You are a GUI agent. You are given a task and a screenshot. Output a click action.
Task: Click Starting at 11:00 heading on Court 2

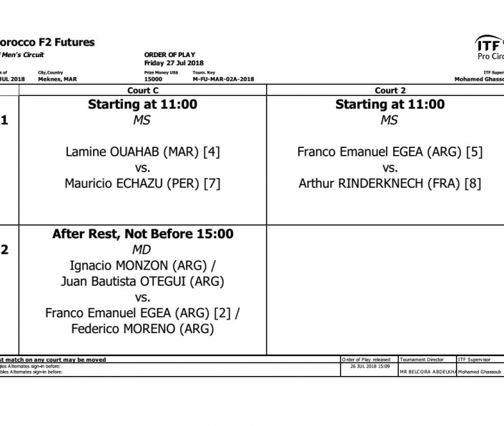[x=390, y=104]
